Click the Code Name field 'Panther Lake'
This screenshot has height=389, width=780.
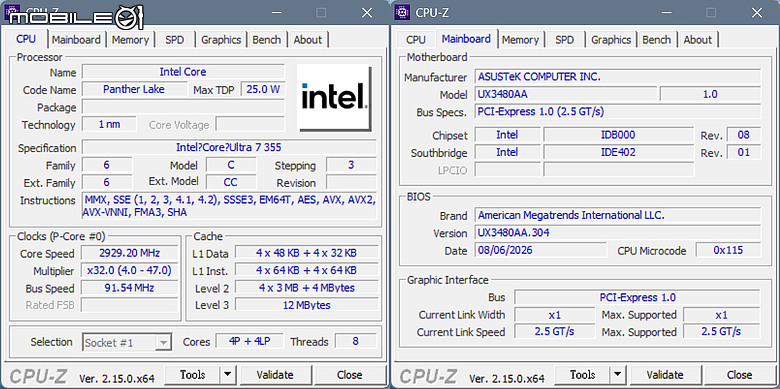coord(134,90)
